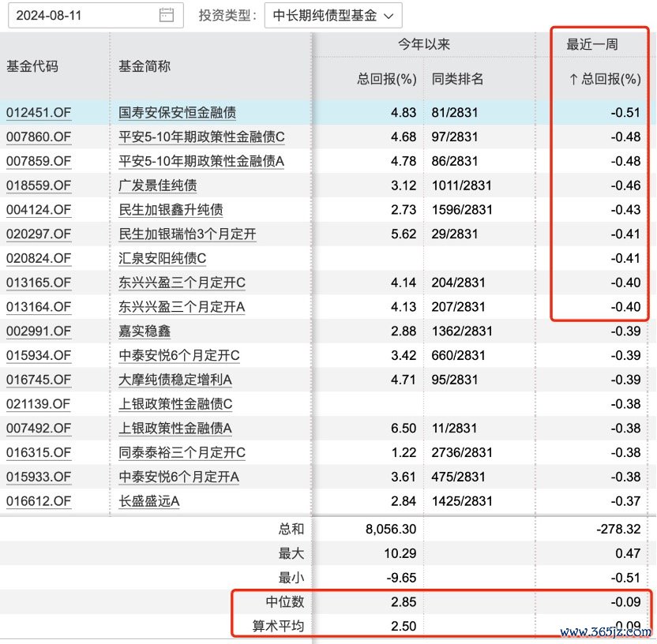Viewport: 657px width, 644px height.
Task: Select year-to-date return 6.50
Action: [404, 429]
